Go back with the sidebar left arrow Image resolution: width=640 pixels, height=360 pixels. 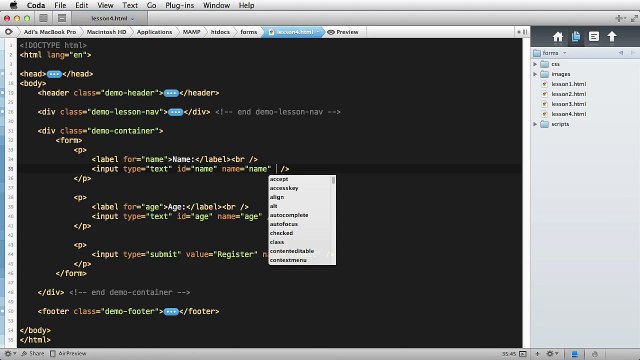click(x=621, y=53)
